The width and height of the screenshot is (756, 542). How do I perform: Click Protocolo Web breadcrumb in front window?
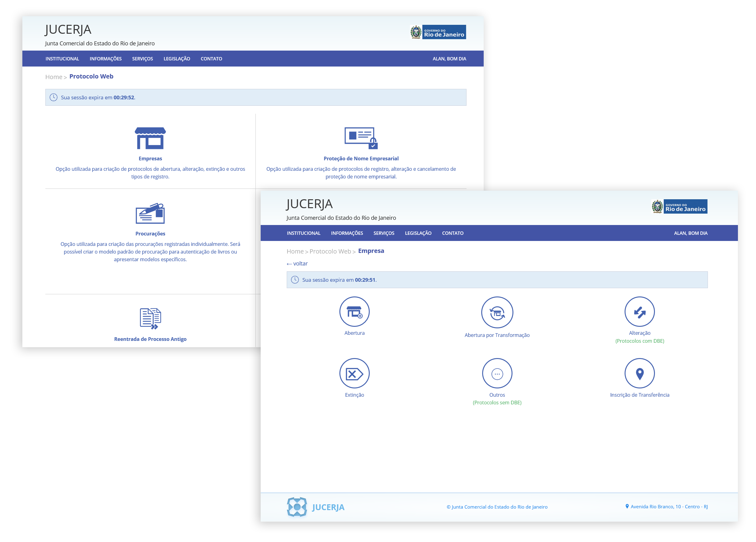coord(330,251)
